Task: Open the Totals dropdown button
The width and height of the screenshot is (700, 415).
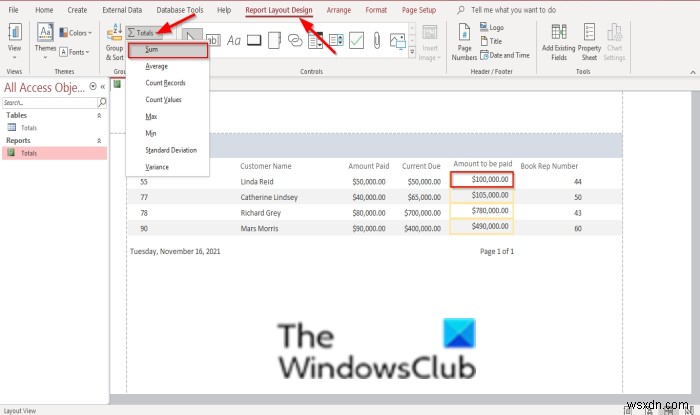Action: click(x=143, y=33)
